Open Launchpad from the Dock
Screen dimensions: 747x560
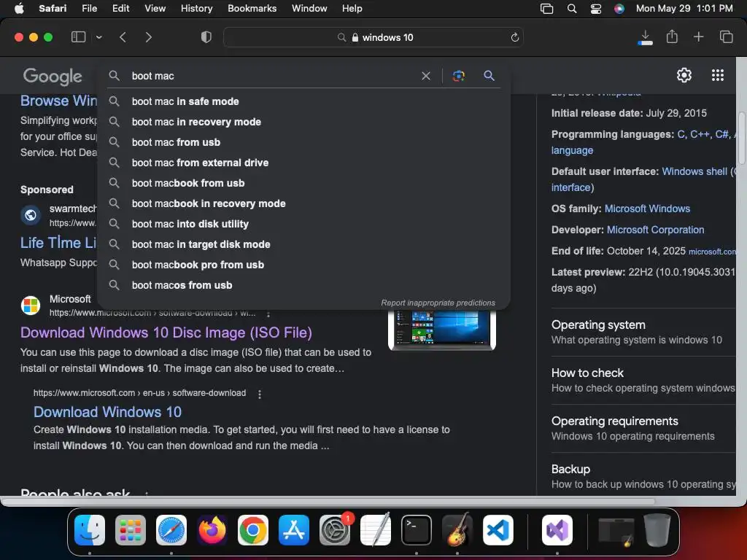tap(131, 530)
